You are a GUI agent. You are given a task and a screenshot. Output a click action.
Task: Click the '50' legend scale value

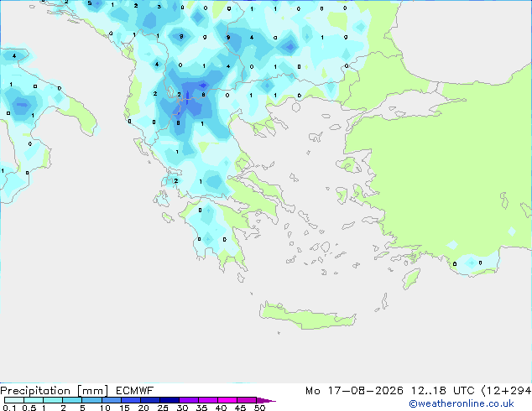pyautogui.click(x=259, y=408)
